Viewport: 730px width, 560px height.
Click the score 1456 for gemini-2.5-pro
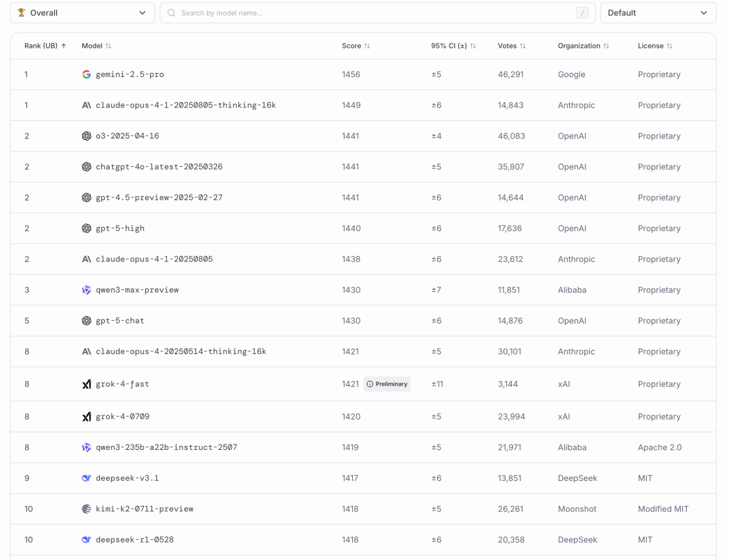[351, 74]
